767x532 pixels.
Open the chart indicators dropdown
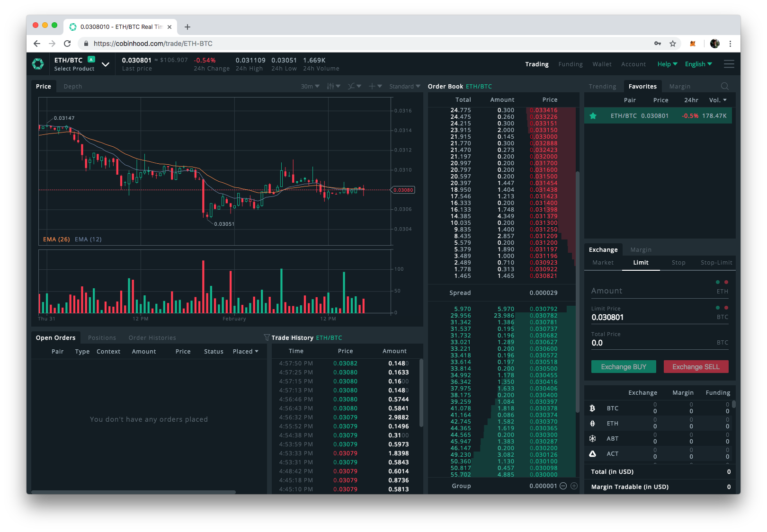[354, 86]
